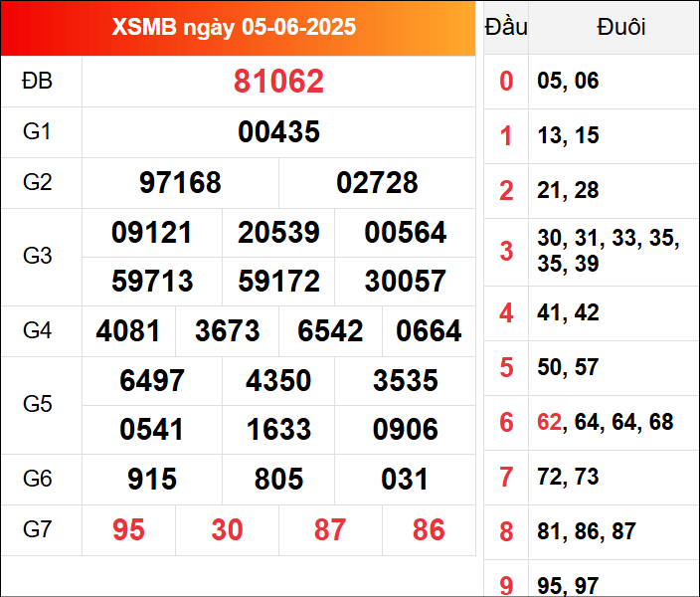Select the G5 number 6497
700x597 pixels.
point(152,381)
